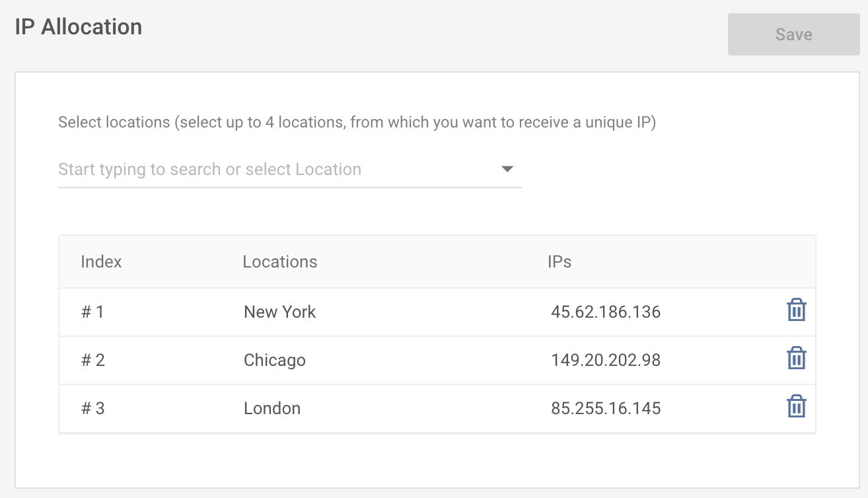Screen dimensions: 868x498
Task: Click the Chicago location label
Action: pos(275,360)
